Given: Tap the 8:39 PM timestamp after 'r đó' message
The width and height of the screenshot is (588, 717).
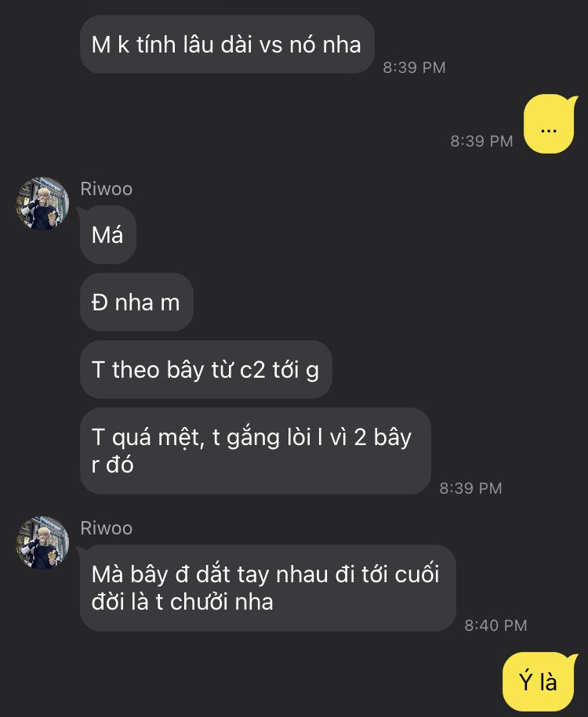Looking at the screenshot, I should (471, 488).
